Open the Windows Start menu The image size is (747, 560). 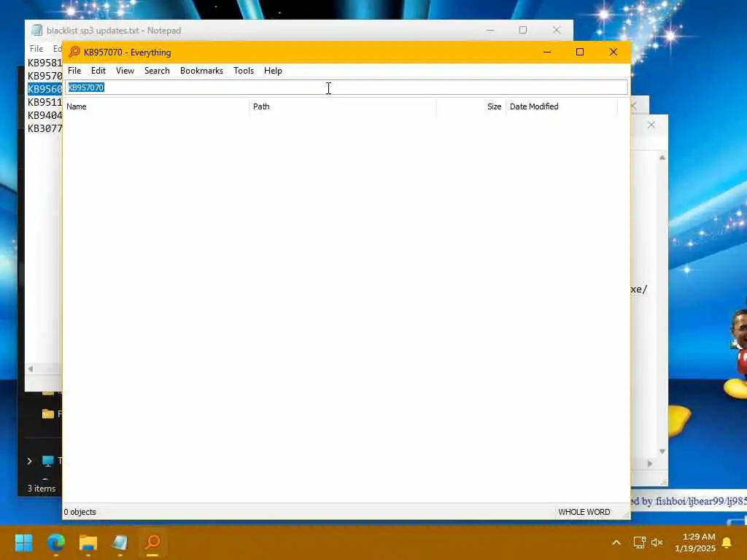tap(23, 542)
